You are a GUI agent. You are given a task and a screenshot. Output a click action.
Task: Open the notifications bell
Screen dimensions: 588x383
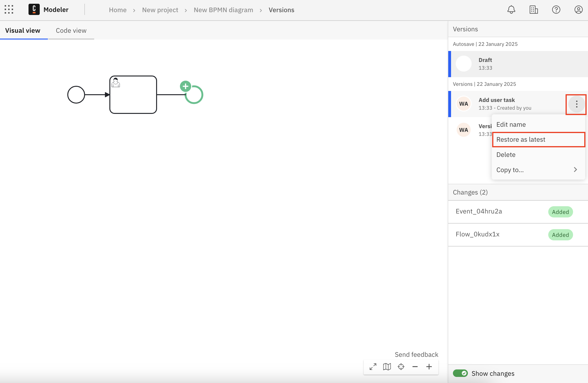(x=511, y=10)
